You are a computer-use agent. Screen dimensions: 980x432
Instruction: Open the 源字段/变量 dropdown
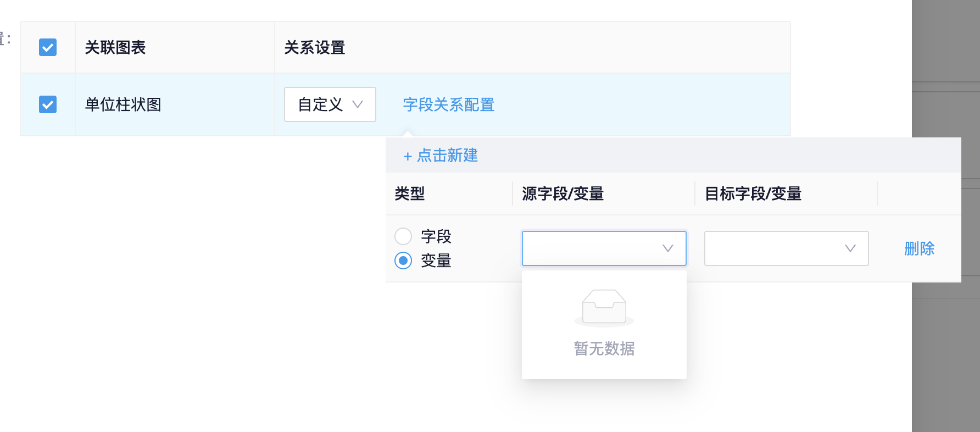603,248
